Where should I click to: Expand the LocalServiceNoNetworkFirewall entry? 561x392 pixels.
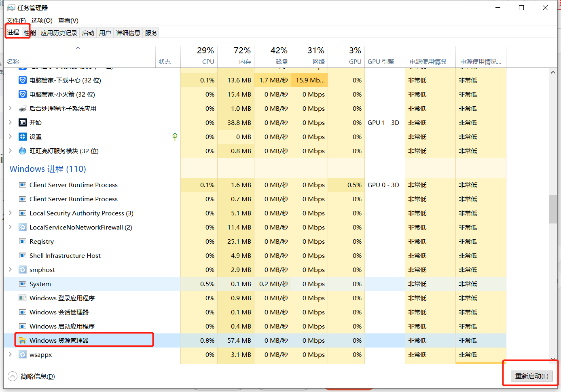(x=10, y=227)
